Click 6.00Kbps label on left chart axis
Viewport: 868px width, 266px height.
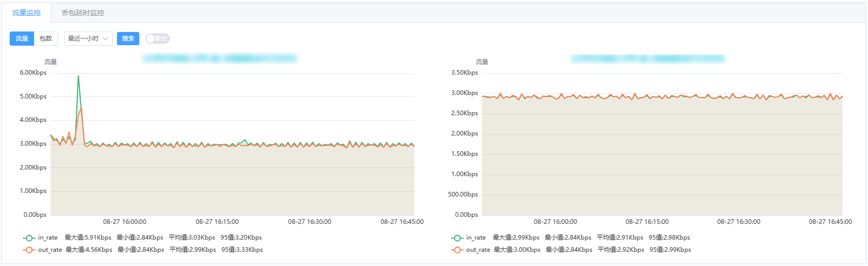click(x=33, y=73)
